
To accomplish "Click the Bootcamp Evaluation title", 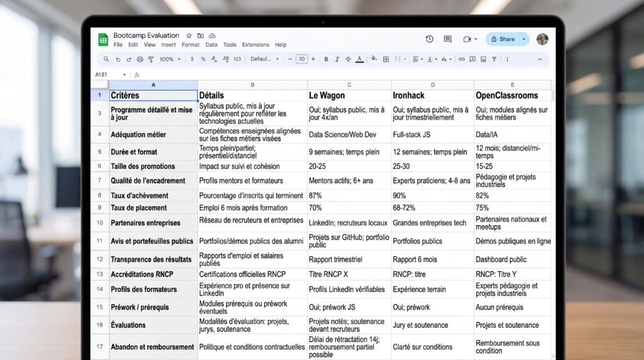I will [146, 35].
